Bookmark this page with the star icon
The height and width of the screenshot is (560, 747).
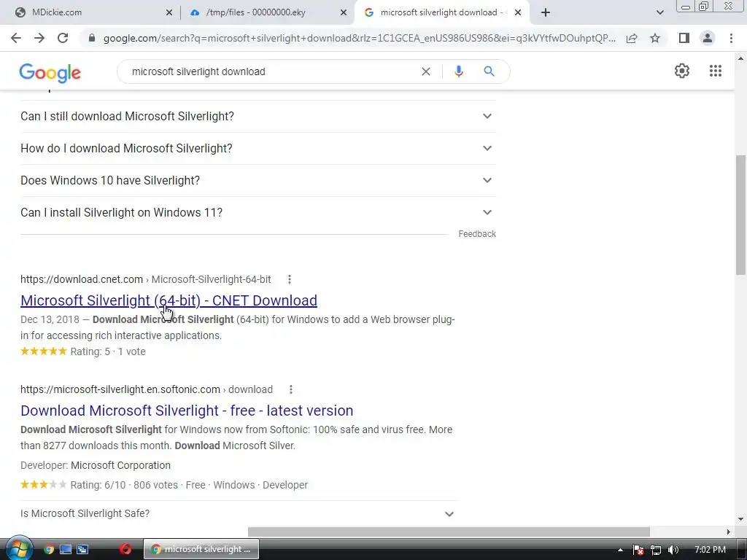point(655,38)
